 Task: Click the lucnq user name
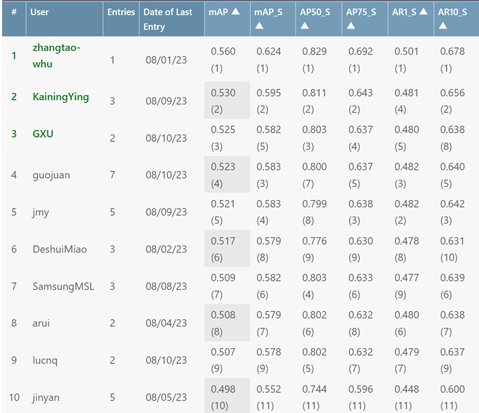point(45,360)
